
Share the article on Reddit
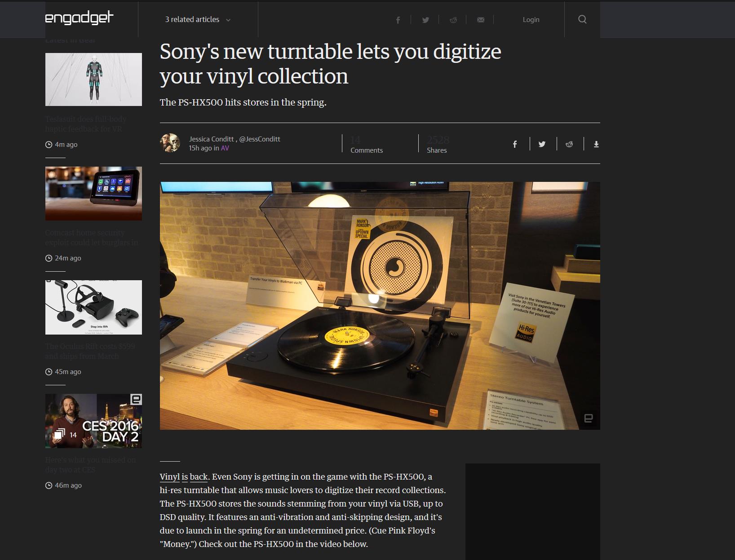coord(453,20)
